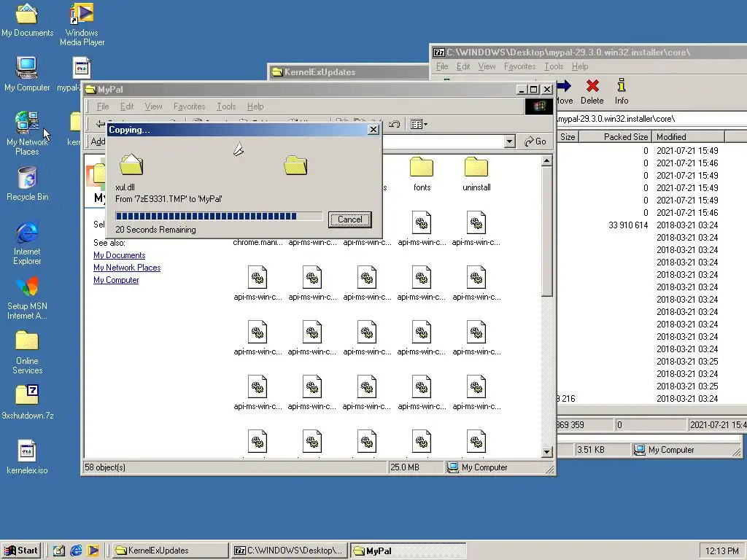Sort 7-Zip list by Packed Size column
747x560 pixels.
615,136
